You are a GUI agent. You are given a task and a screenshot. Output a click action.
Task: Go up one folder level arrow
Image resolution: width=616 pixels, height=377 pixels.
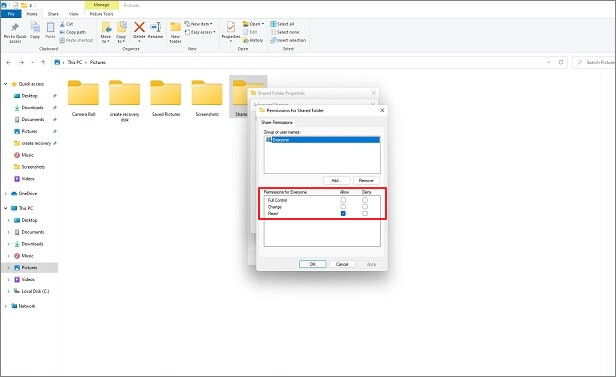pyautogui.click(x=43, y=62)
